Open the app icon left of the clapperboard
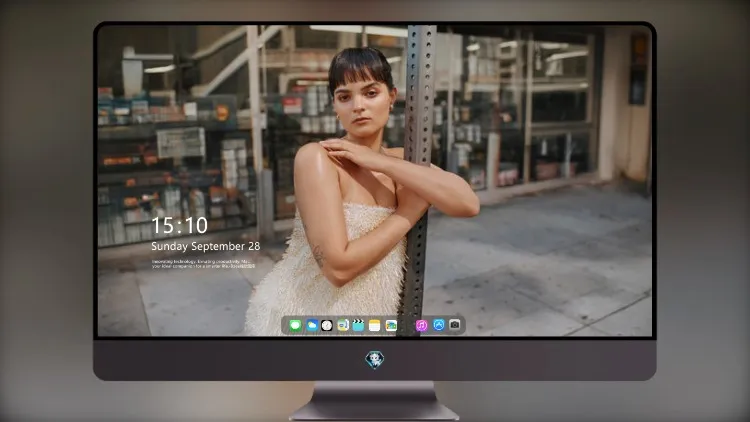Screen dimensions: 750x422 click(x=343, y=325)
